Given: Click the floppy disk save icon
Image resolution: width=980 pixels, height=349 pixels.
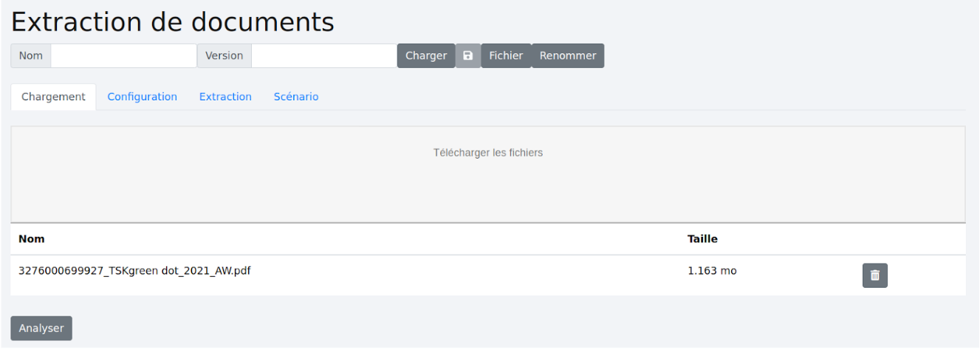Looking at the screenshot, I should [x=467, y=56].
